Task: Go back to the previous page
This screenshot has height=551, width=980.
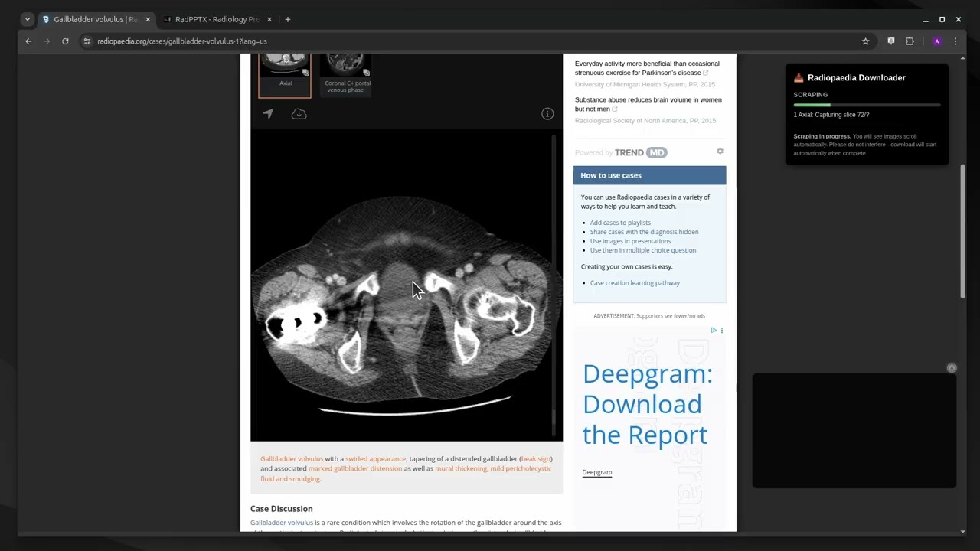Action: click(28, 41)
